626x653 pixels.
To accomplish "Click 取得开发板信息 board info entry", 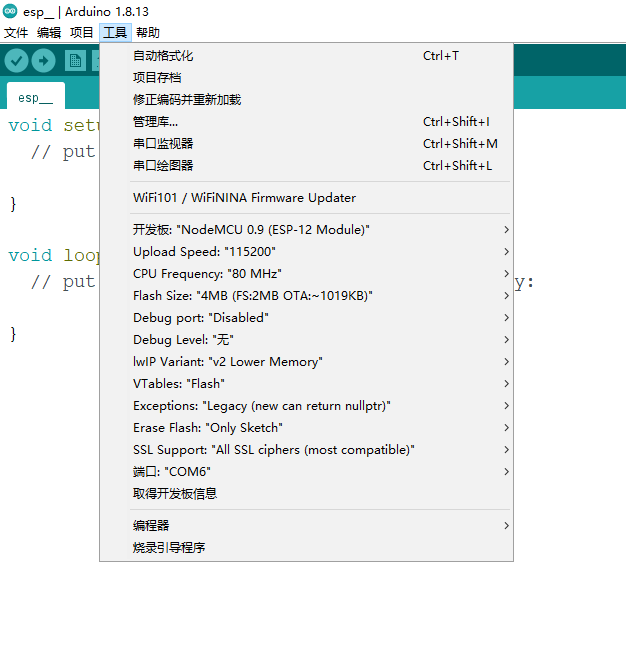I will [x=306, y=494].
